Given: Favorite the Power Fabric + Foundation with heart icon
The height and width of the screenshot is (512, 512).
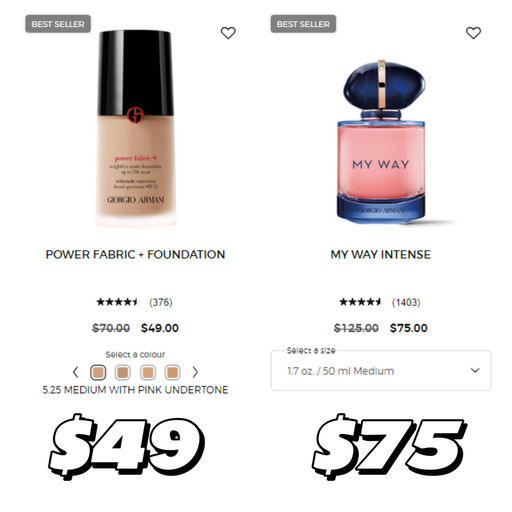Looking at the screenshot, I should [x=228, y=33].
